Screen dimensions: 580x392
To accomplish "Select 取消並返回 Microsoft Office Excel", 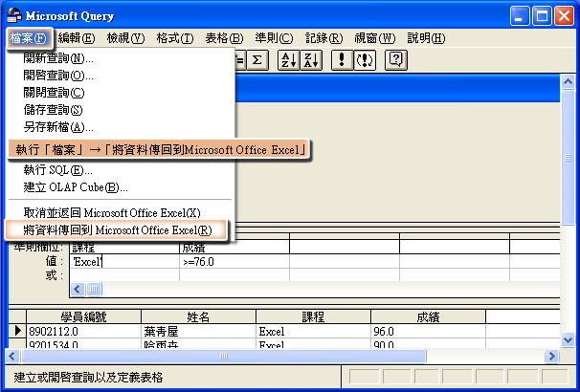I will click(112, 212).
